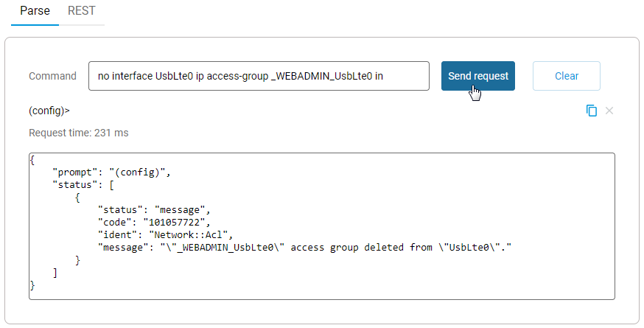Open the REST tab
Image resolution: width=644 pixels, height=328 pixels.
point(81,12)
